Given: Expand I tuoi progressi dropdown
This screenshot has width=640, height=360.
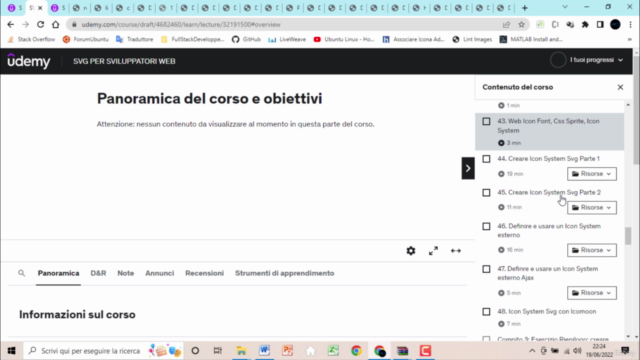Looking at the screenshot, I should point(596,60).
